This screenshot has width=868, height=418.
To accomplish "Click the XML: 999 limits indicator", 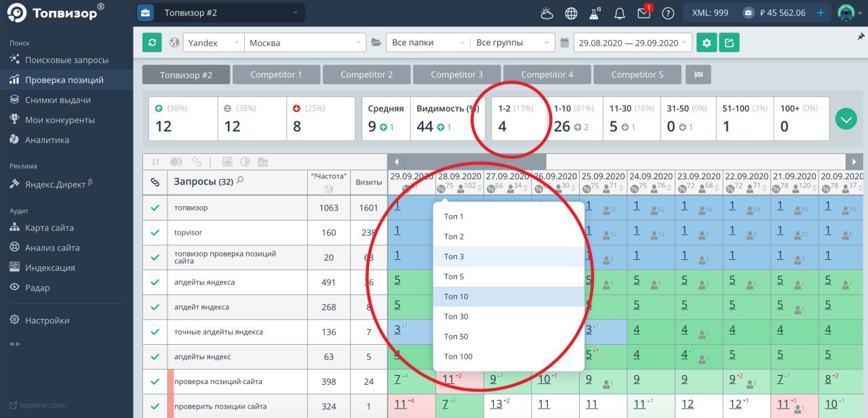I will 710,13.
